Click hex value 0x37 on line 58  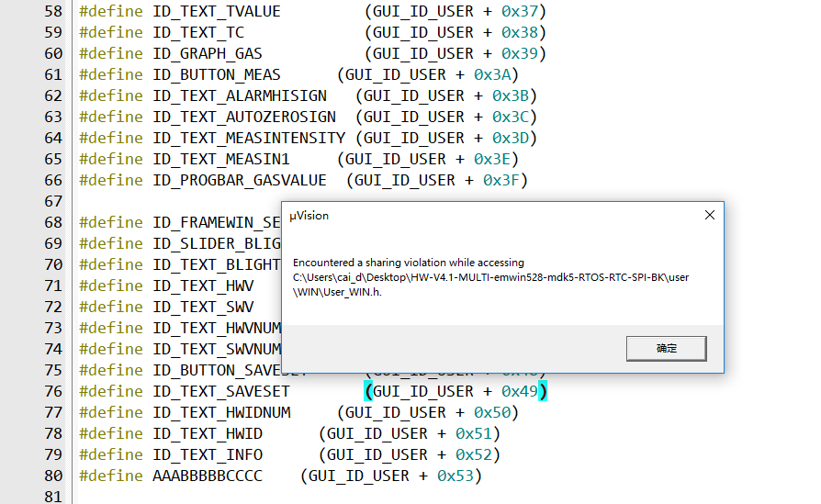pos(520,12)
